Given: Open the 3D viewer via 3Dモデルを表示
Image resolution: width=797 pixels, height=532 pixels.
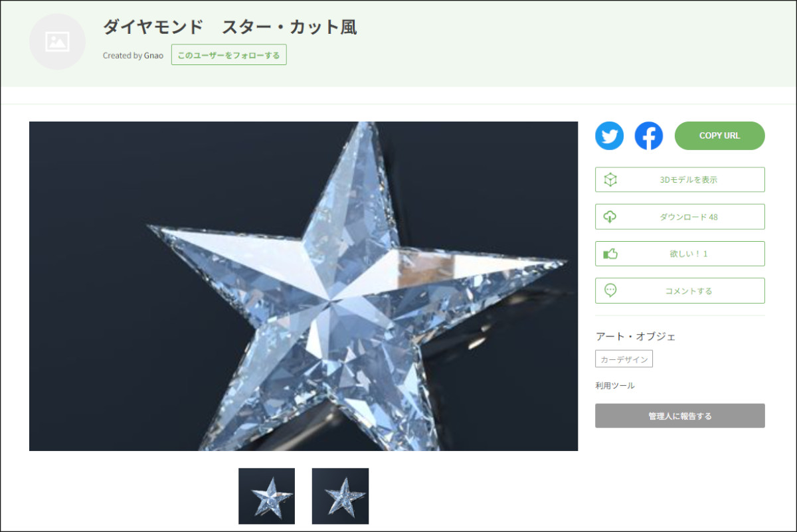Looking at the screenshot, I should click(680, 179).
